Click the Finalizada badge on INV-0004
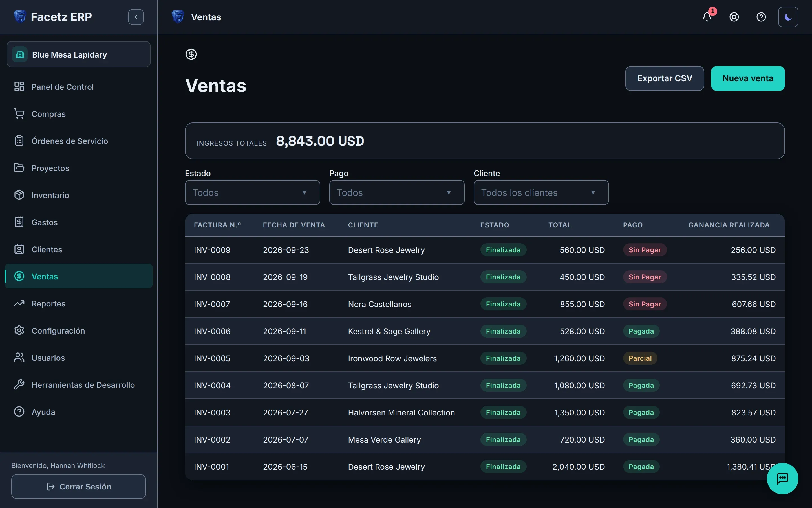Viewport: 812px width, 508px height. 503,385
